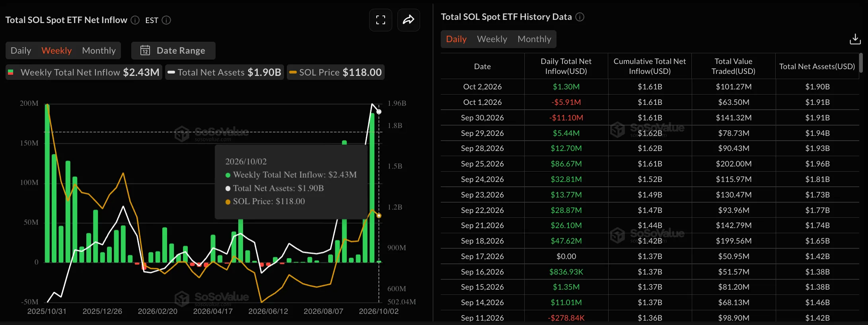868x325 pixels.
Task: Switch History Data to Monthly
Action: 534,39
